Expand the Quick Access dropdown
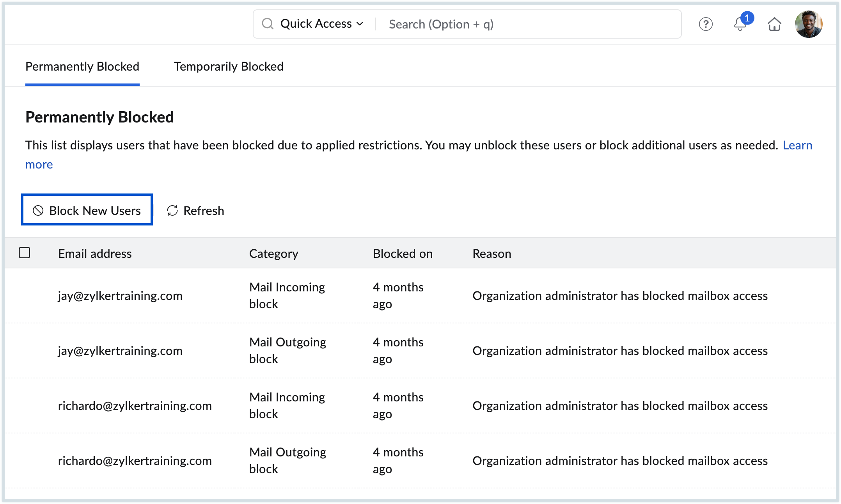The width and height of the screenshot is (841, 504). (316, 24)
